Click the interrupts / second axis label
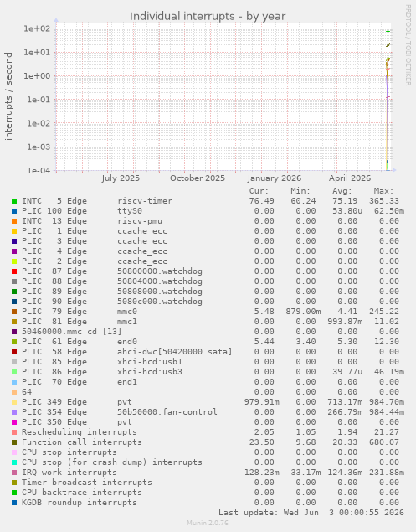Image resolution: width=416 pixels, height=532 pixels. tap(8, 96)
